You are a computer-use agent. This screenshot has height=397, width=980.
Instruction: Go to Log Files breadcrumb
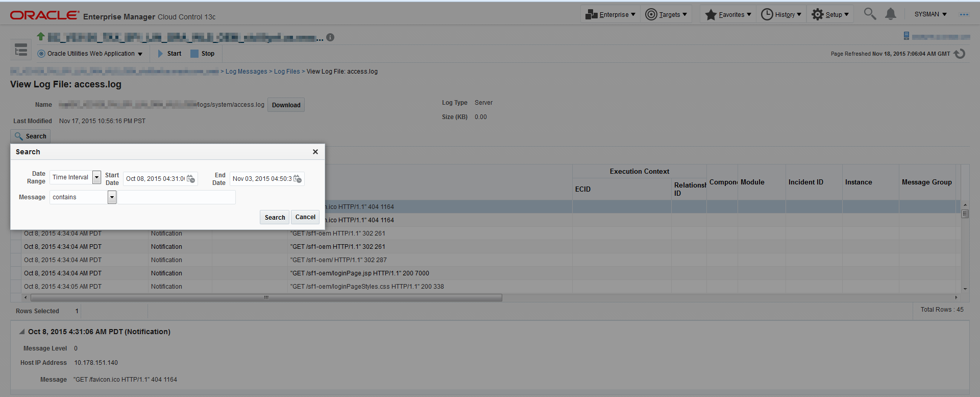[287, 72]
